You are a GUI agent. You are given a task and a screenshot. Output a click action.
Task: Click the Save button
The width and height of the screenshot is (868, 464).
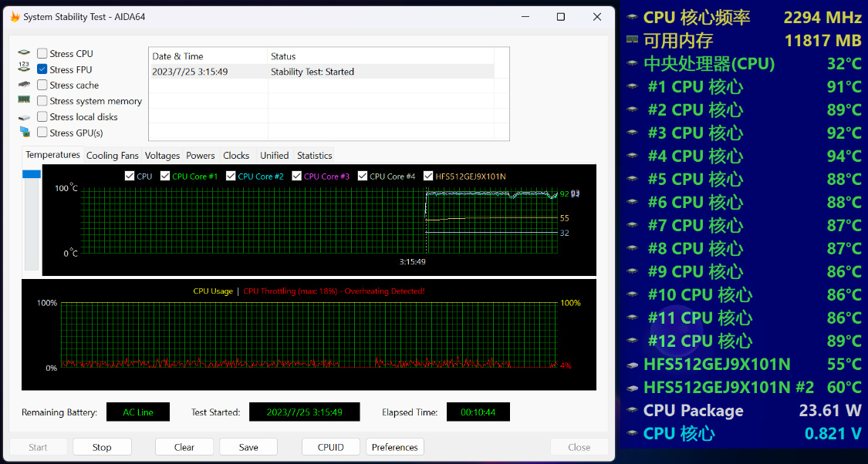click(248, 447)
